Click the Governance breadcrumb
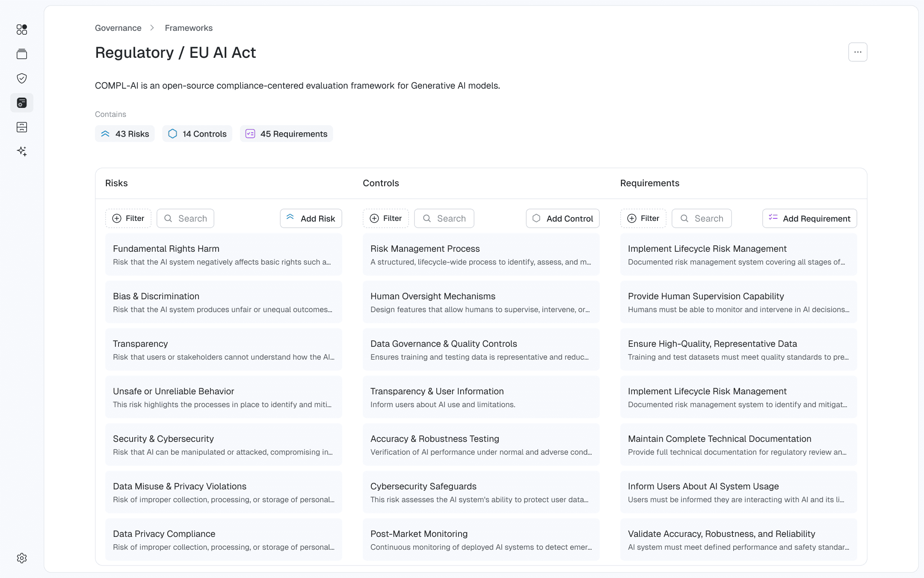The height and width of the screenshot is (578, 924). 118,28
